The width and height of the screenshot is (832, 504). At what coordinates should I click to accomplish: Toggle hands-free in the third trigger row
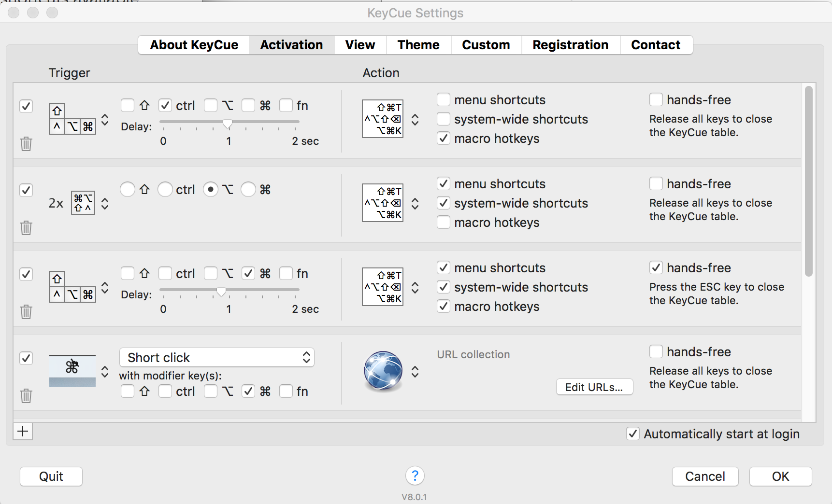coord(656,267)
